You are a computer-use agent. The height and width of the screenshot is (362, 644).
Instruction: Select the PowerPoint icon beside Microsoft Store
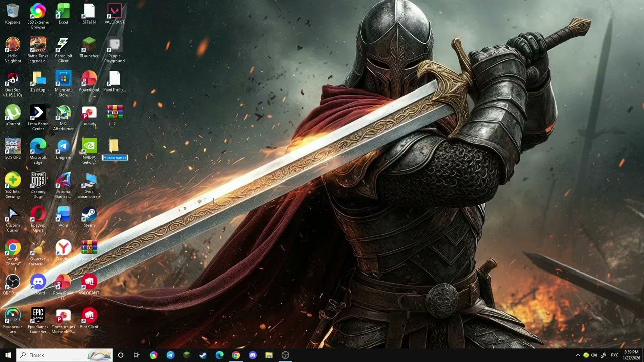89,78
